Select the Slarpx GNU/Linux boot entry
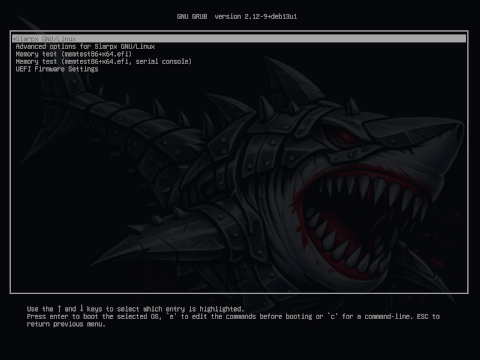480x360 pixels. coord(239,39)
